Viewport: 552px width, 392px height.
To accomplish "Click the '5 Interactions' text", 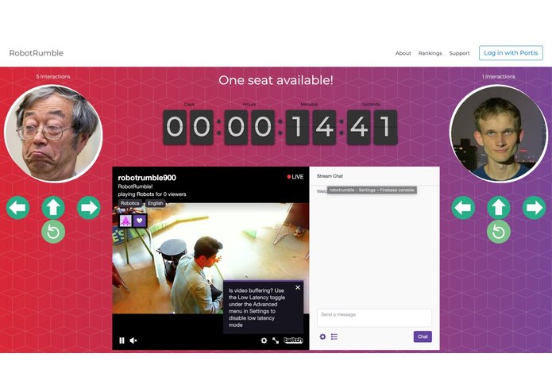I will [x=53, y=76].
